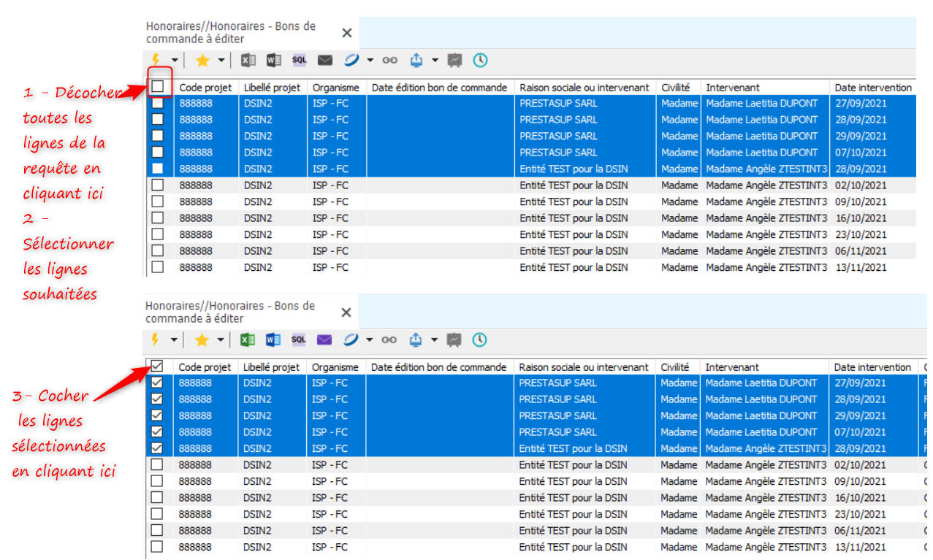Click the purple envelope mail icon
This screenshot has width=933, height=560.
324,340
